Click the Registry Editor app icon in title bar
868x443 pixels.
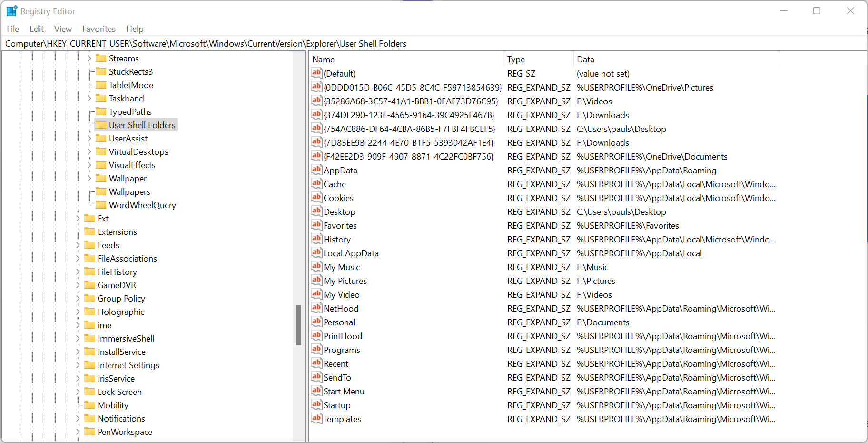11,11
